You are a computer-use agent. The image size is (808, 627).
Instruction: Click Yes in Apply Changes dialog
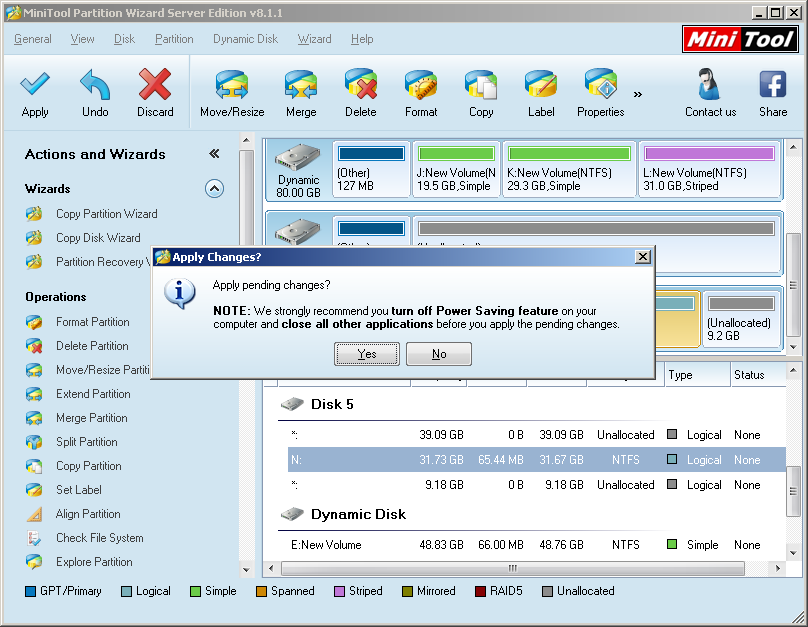(366, 353)
